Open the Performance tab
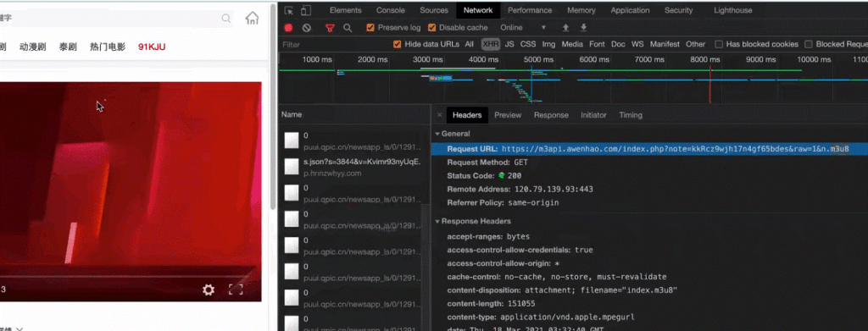Viewport: 868px width, 331px height. tap(530, 10)
